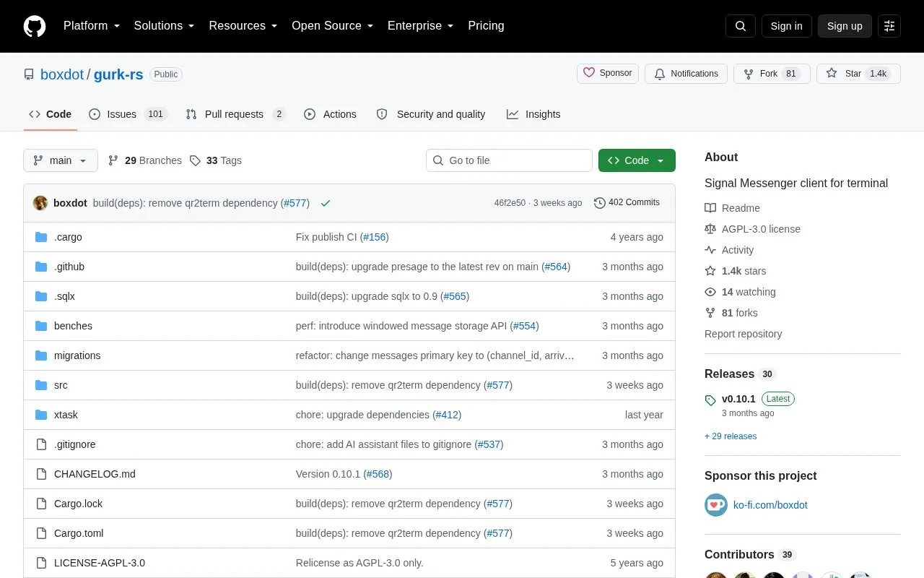
Task: Open the search magnifier button
Action: (x=741, y=26)
